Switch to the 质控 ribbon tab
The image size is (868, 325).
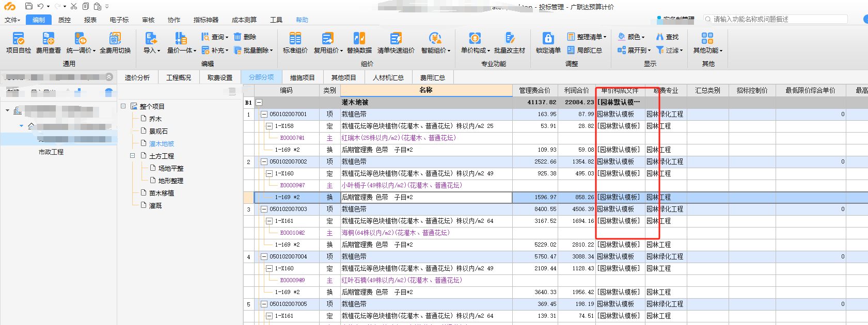point(65,20)
